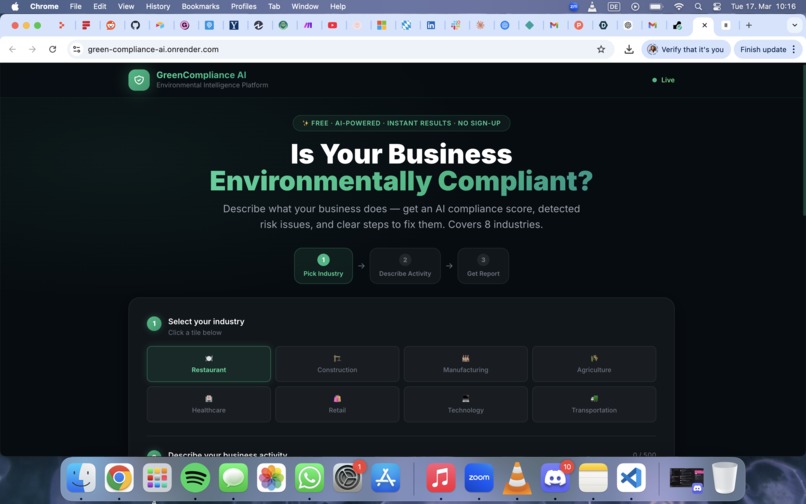Click the browser back arrow

click(12, 49)
